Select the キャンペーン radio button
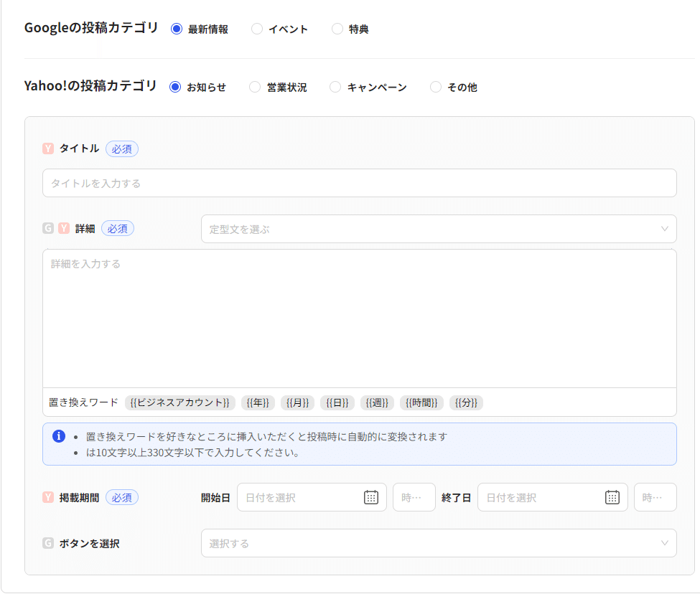This screenshot has height=599, width=700. point(335,86)
